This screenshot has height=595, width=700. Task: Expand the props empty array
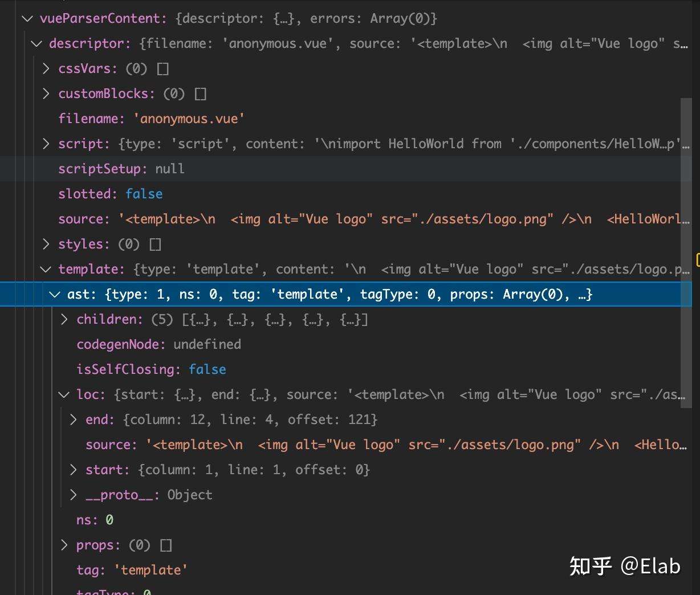64,545
